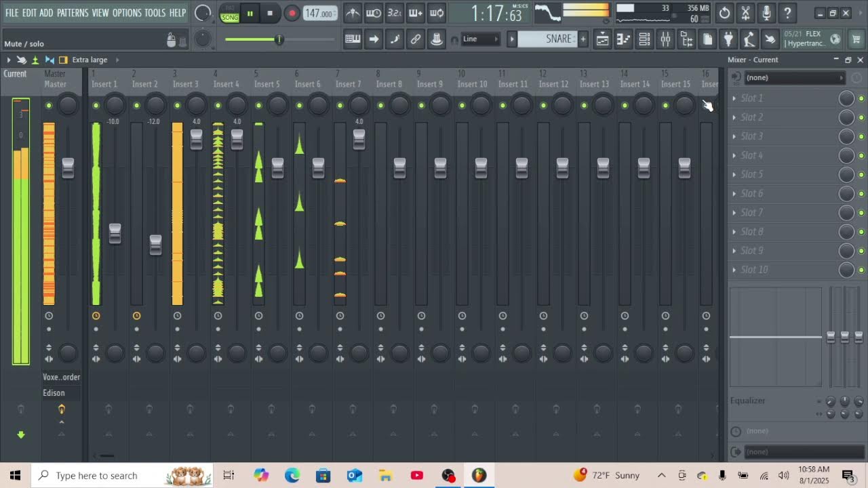Viewport: 868px width, 488px height.
Task: Enable wait for input to start playing
Action: 374,13
